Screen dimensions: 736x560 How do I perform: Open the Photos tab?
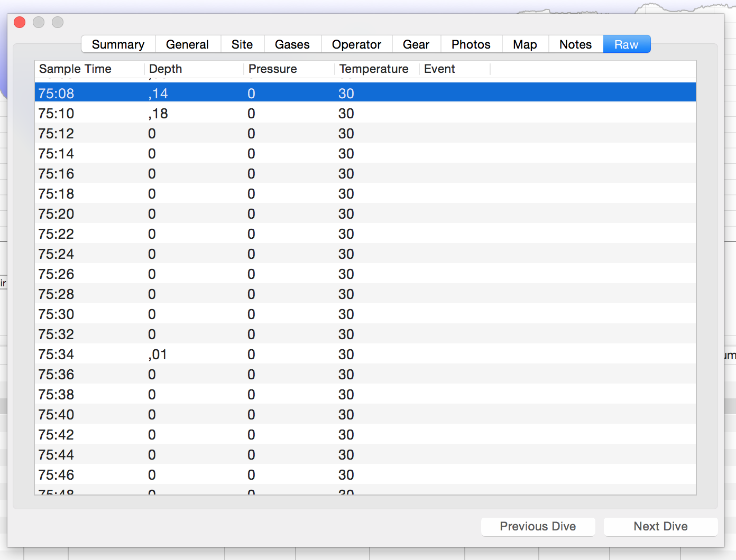point(471,44)
